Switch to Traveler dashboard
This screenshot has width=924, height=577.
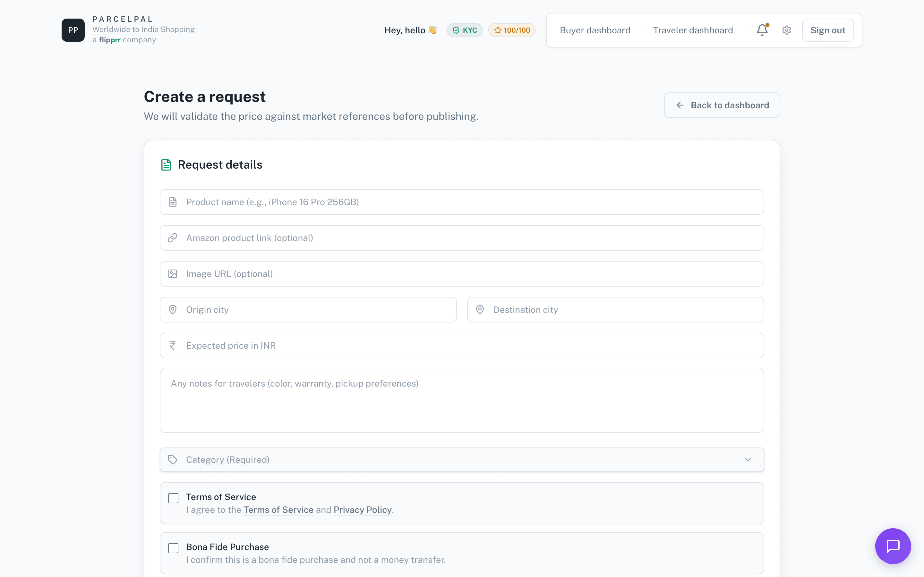693,30
